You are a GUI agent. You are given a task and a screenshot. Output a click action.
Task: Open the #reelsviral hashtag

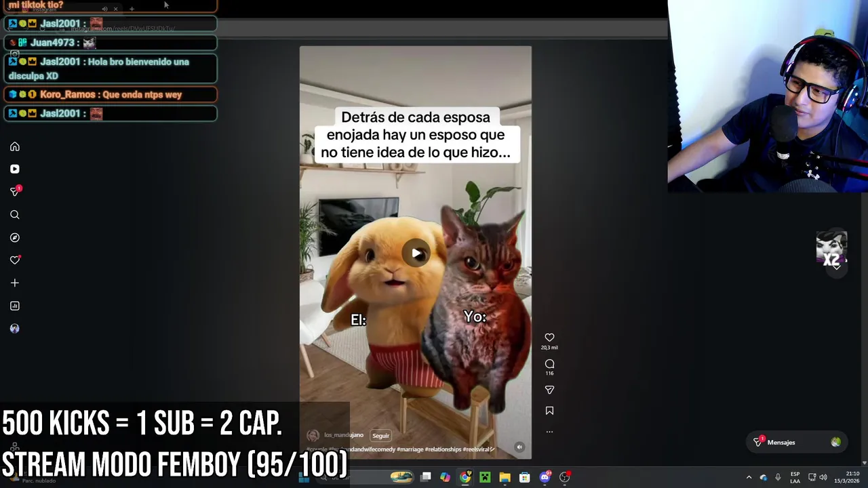tap(479, 449)
